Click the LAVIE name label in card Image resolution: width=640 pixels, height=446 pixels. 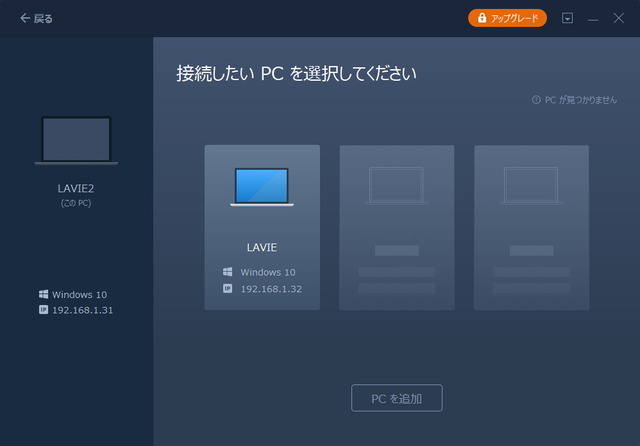[x=262, y=247]
